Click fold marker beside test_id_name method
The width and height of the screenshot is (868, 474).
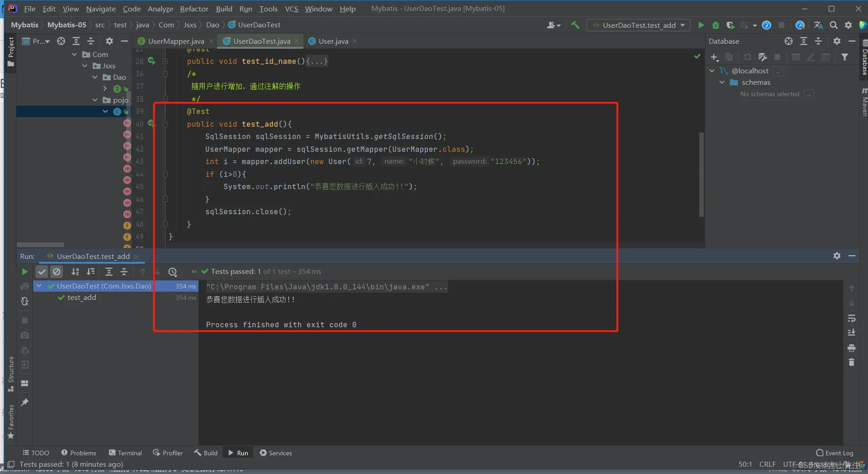point(166,61)
